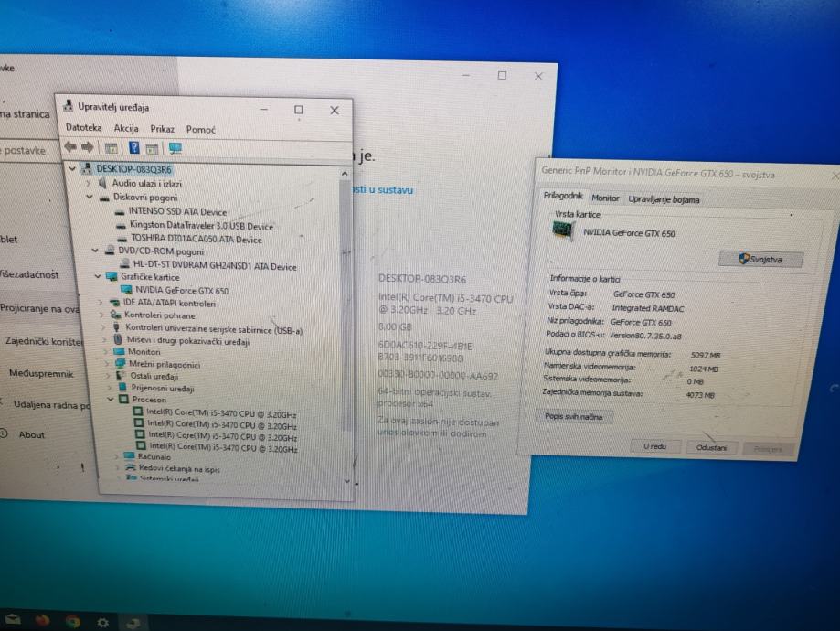Click the Back arrow in Device Manager toolbar
The width and height of the screenshot is (840, 631).
[x=70, y=147]
